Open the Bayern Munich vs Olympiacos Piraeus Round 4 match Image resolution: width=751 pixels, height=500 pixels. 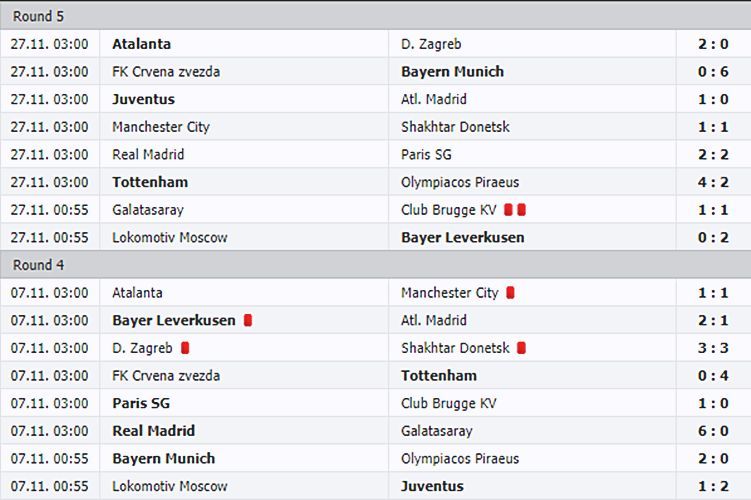376,459
